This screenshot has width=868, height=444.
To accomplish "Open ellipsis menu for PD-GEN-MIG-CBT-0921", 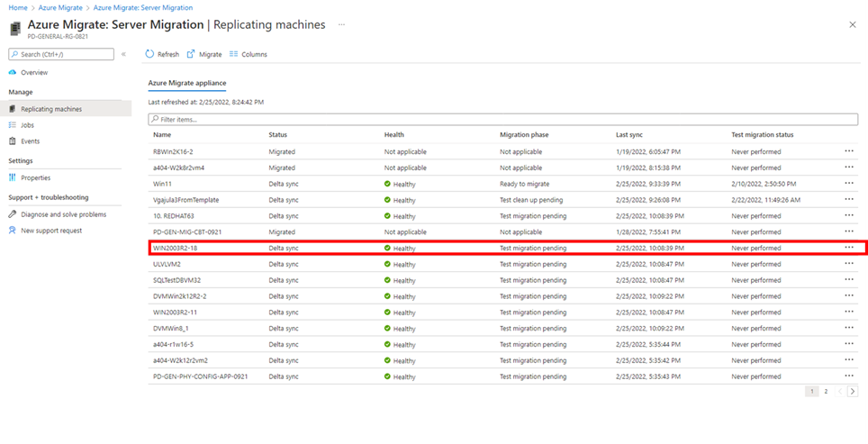I will click(x=849, y=231).
